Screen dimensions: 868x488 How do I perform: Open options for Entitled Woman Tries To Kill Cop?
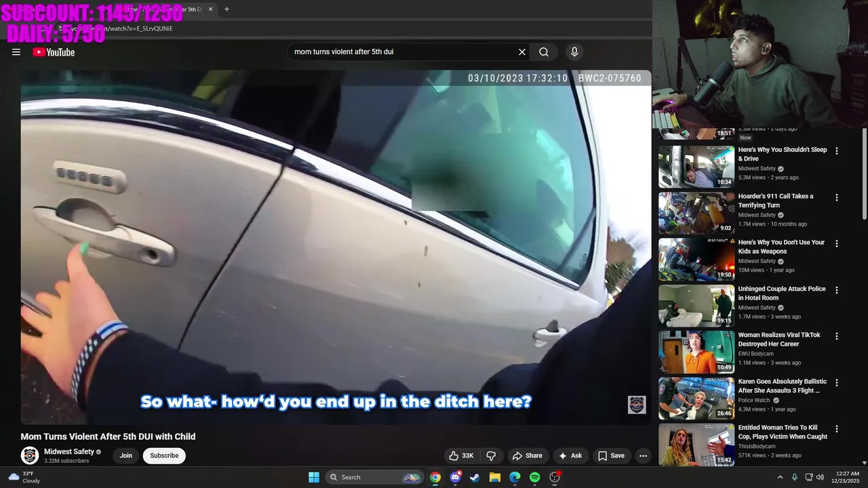tap(837, 429)
